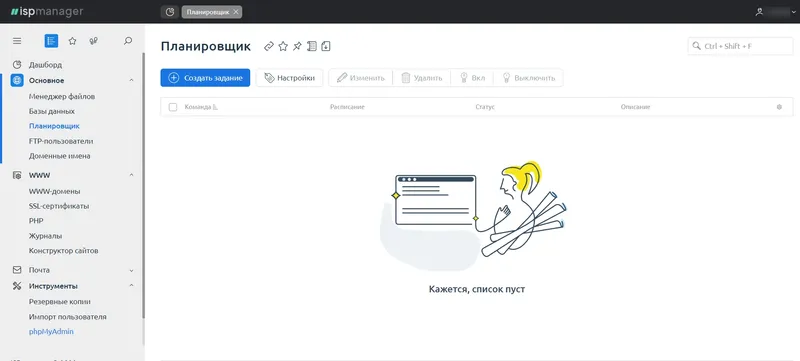Collapse the WWW section
Image resolution: width=800 pixels, height=361 pixels.
tap(131, 175)
